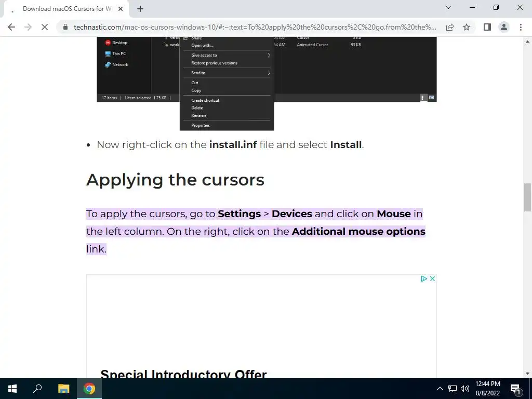Click the Applying the cursors heading
Image resolution: width=532 pixels, height=399 pixels.
(175, 180)
